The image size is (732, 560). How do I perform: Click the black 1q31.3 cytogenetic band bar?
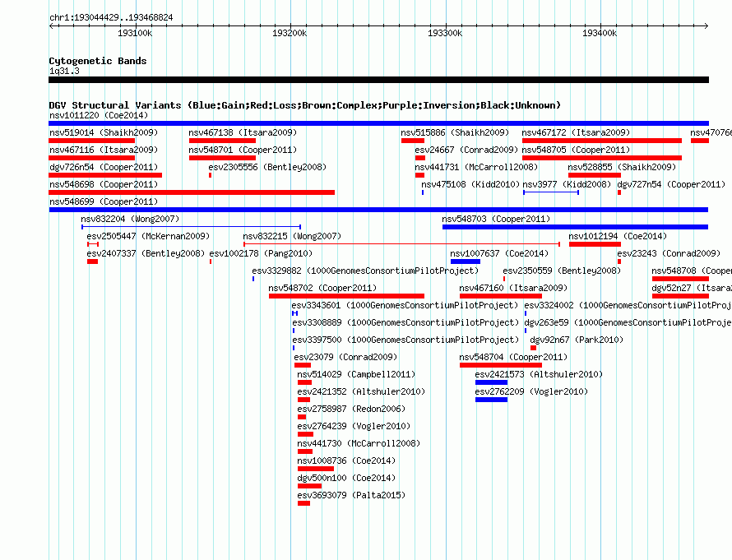tap(378, 80)
